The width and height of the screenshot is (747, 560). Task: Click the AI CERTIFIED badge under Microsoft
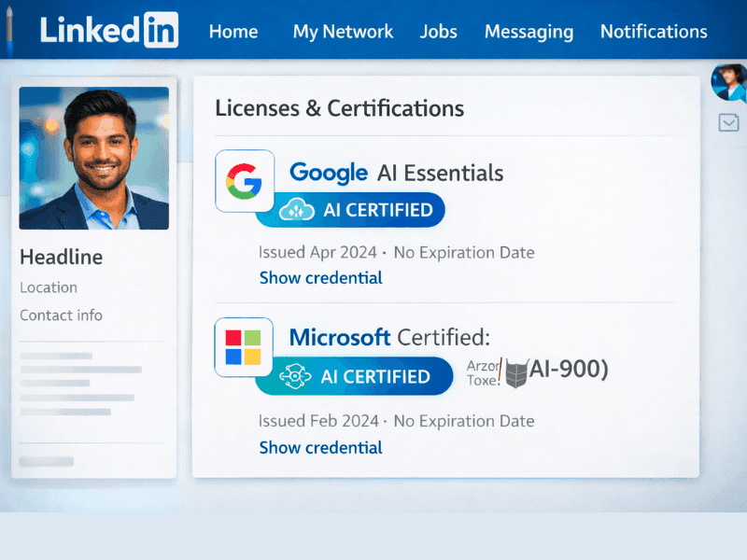354,376
